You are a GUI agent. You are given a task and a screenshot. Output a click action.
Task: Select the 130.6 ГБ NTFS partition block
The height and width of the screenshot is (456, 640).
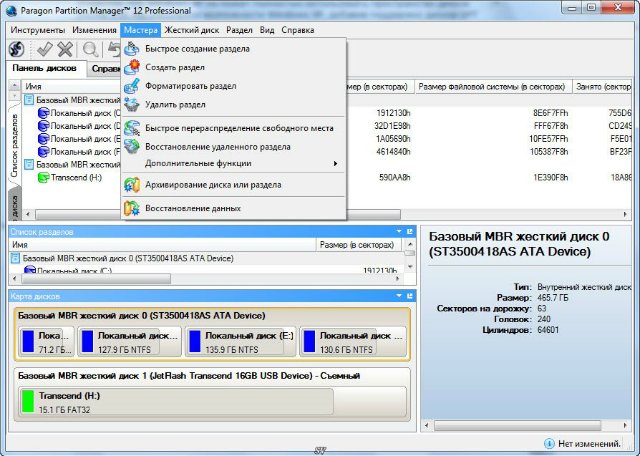coord(353,342)
